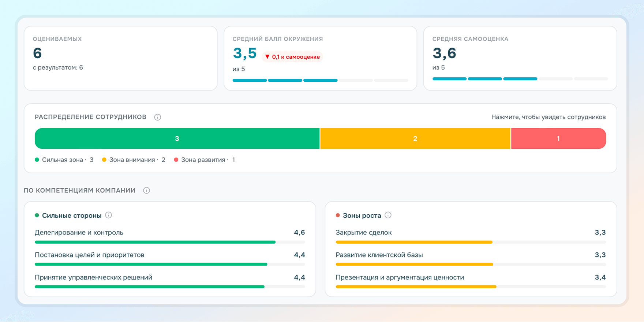Click the Закрытие сделок score 3,3
Image resolution: width=644 pixels, height=322 pixels.
tap(600, 233)
